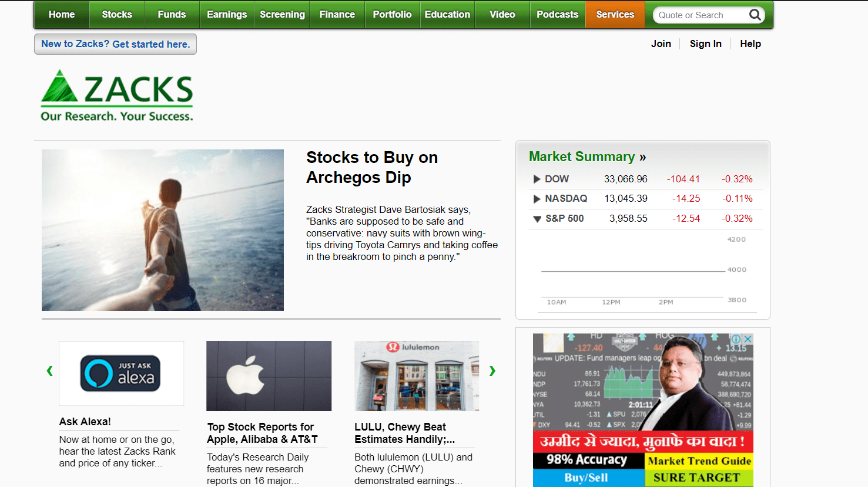Click the Zacks logo
The image size is (868, 487).
pos(117,96)
